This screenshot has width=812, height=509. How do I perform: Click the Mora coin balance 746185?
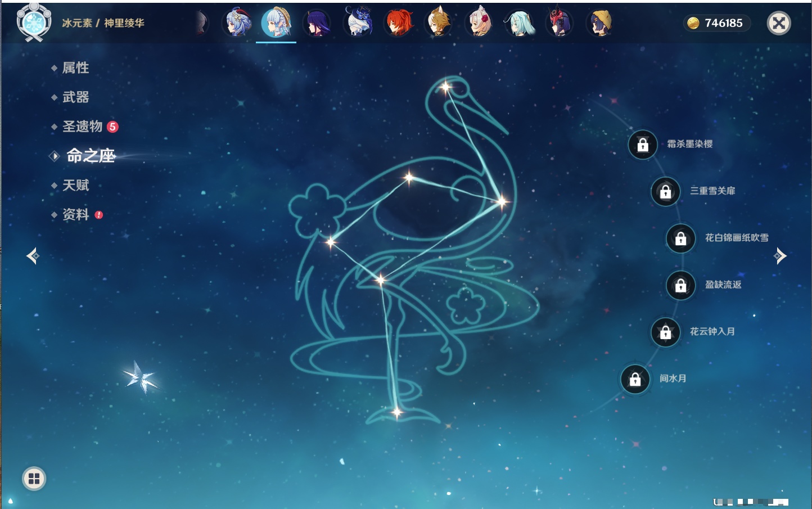click(x=716, y=23)
